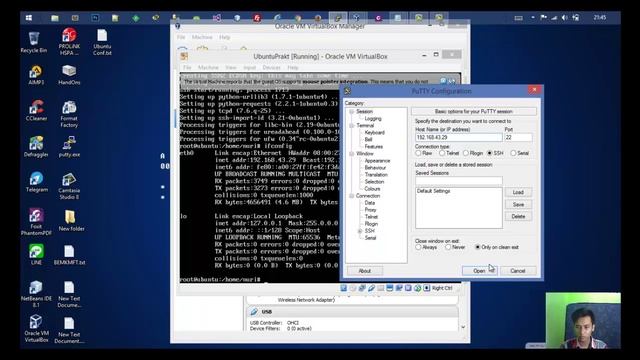The image size is (640, 360).
Task: Expand the SSH node in category tree
Action: coord(360,231)
